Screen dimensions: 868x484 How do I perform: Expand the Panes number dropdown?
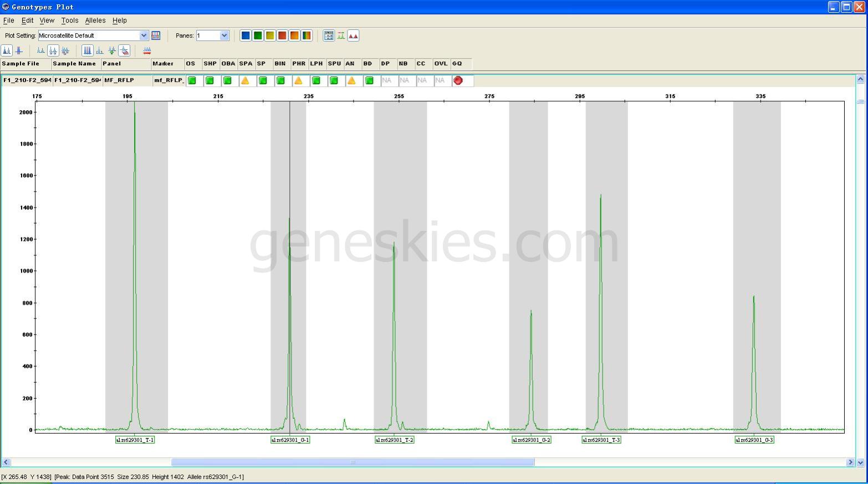pos(224,35)
